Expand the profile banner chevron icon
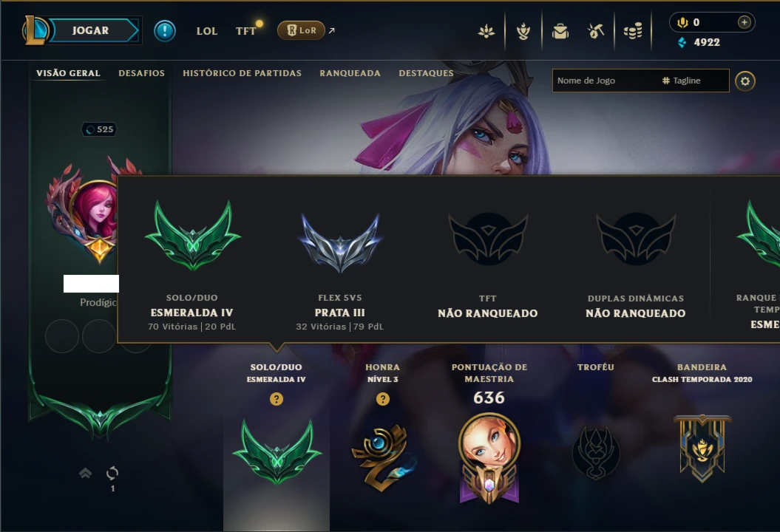 point(86,473)
